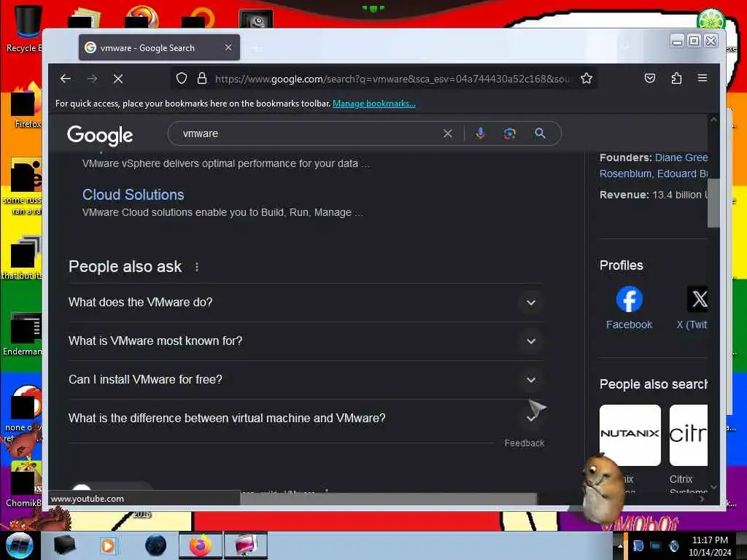Open the taskbar clock showing 11:17 PM
The image size is (747, 560).
[710, 545]
